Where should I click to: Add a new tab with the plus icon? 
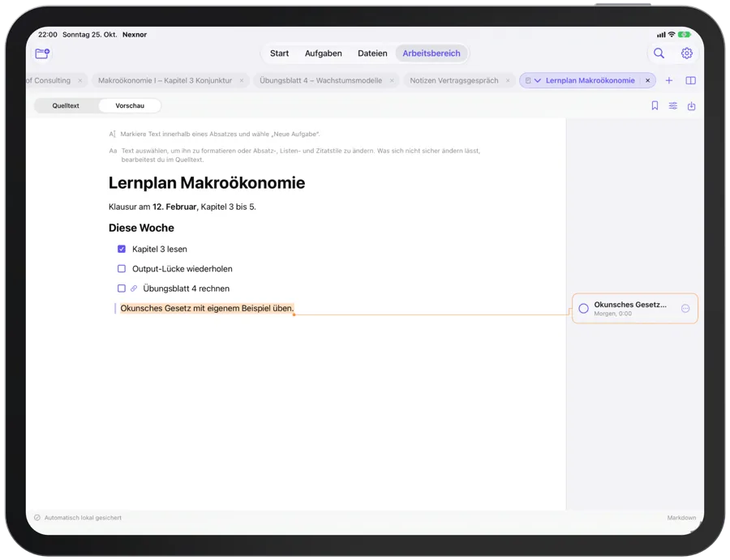669,80
